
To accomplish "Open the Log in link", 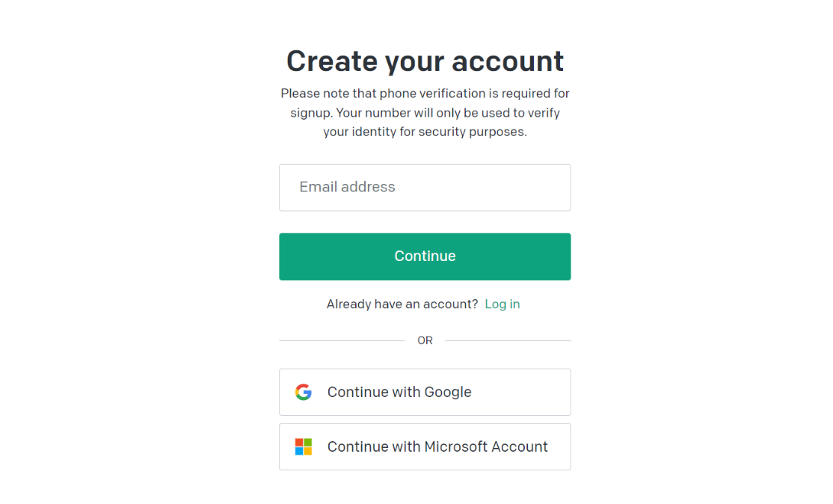I will [502, 304].
